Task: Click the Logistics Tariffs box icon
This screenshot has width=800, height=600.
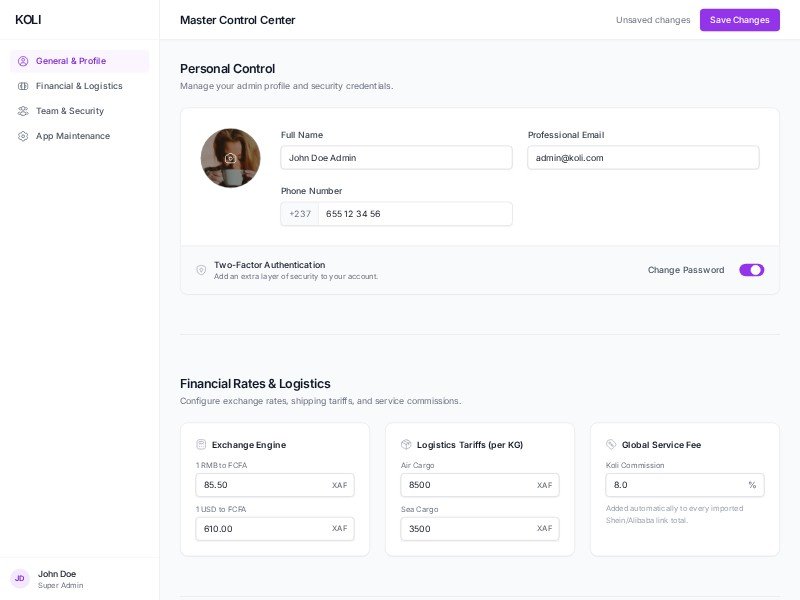Action: [406, 444]
